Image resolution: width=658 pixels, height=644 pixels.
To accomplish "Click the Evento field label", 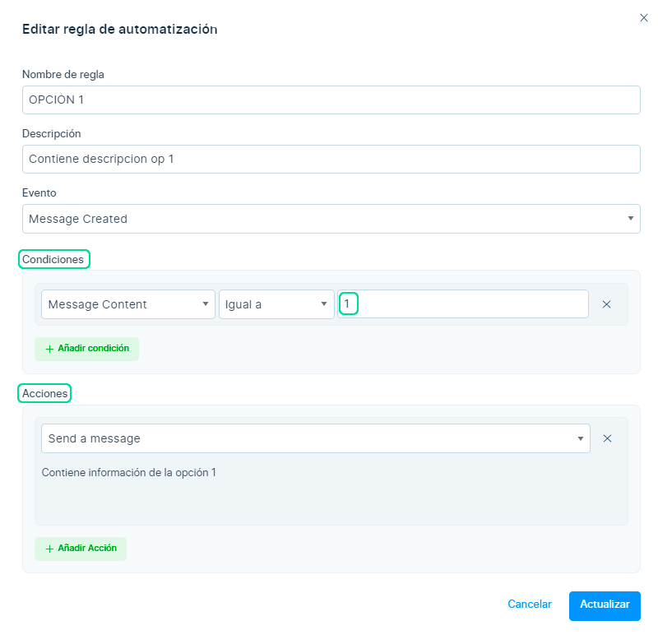I will click(39, 192).
